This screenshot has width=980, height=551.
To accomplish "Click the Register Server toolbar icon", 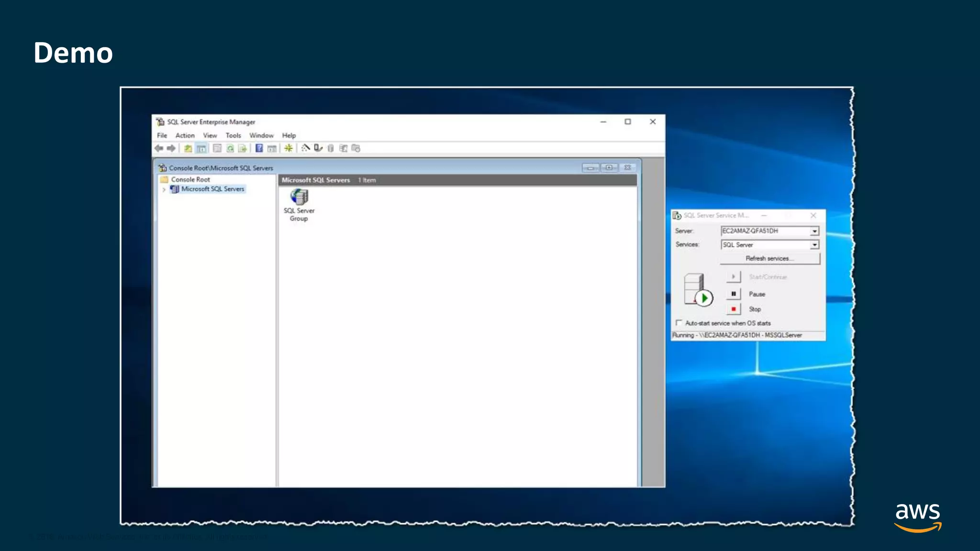I will [x=318, y=148].
